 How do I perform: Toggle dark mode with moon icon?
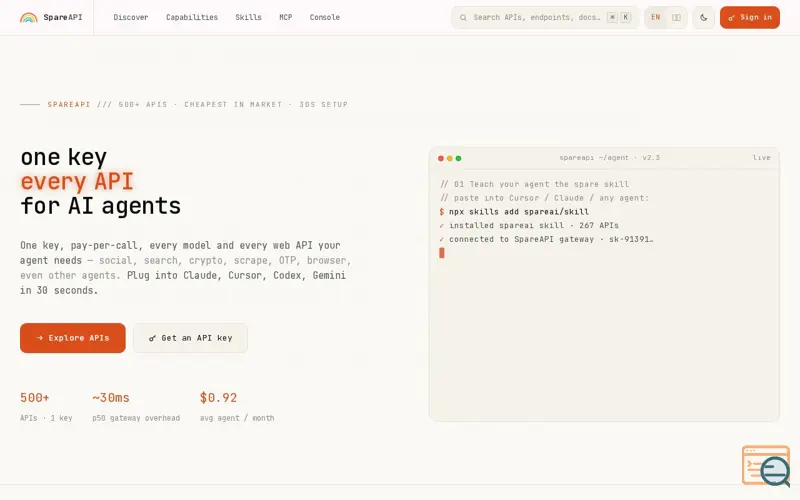[704, 17]
